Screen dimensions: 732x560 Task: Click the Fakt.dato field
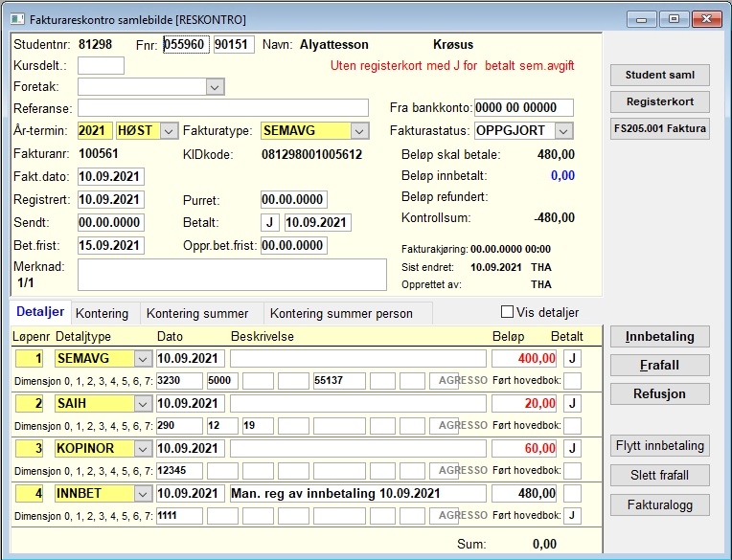point(111,177)
